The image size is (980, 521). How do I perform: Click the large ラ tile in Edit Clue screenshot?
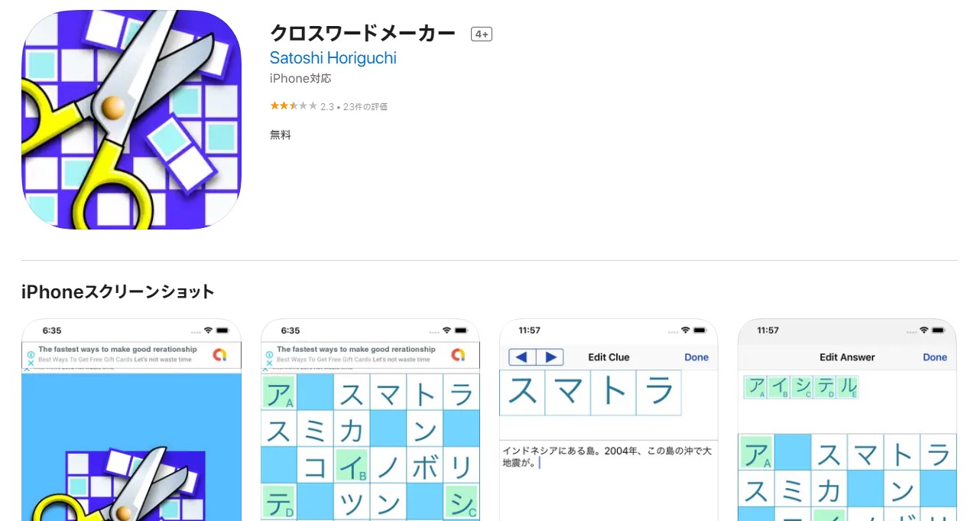[x=658, y=392]
